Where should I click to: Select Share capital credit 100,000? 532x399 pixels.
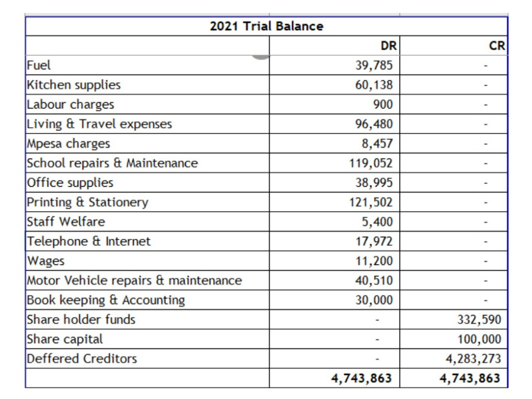(x=479, y=339)
